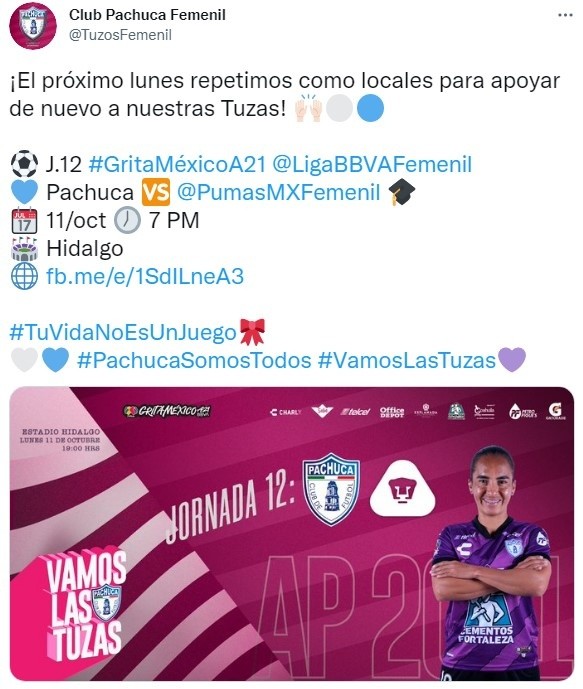Click the Gatorade G sponsor logo

(x=555, y=411)
